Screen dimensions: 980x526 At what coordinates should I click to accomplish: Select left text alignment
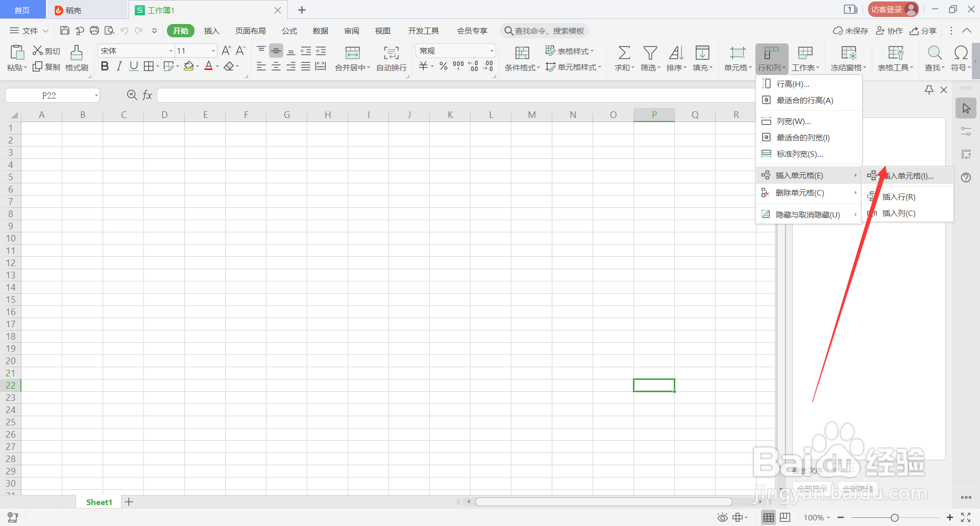coord(261,66)
